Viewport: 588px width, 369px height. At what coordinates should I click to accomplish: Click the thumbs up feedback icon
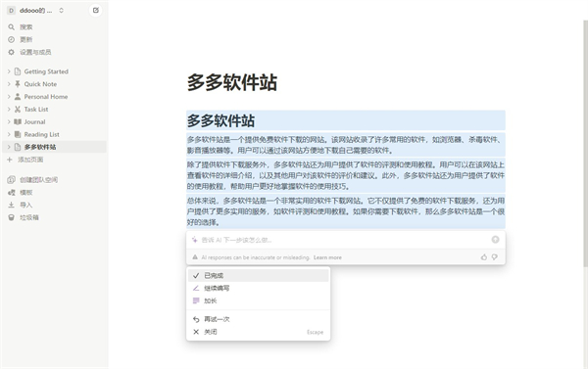click(484, 257)
